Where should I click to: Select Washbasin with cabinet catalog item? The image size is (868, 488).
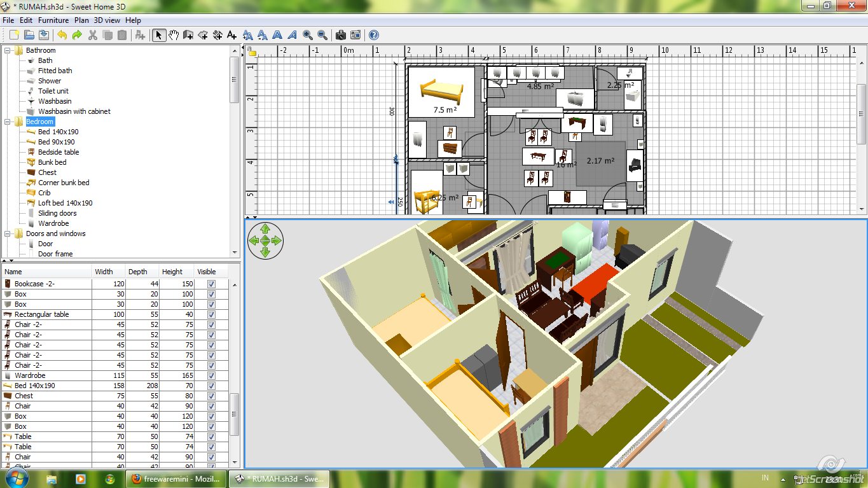coord(74,111)
